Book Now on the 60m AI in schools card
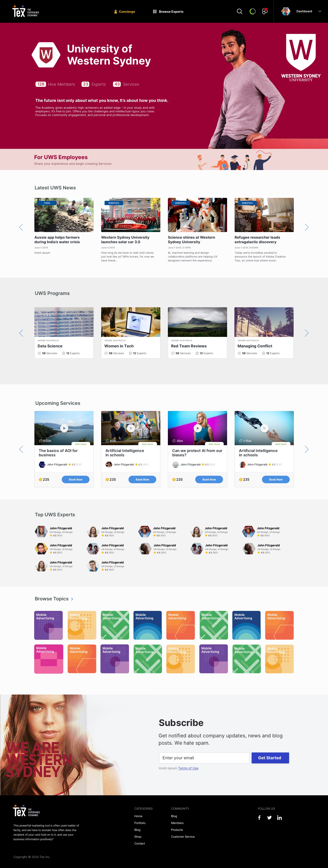The width and height of the screenshot is (328, 868). point(142,480)
